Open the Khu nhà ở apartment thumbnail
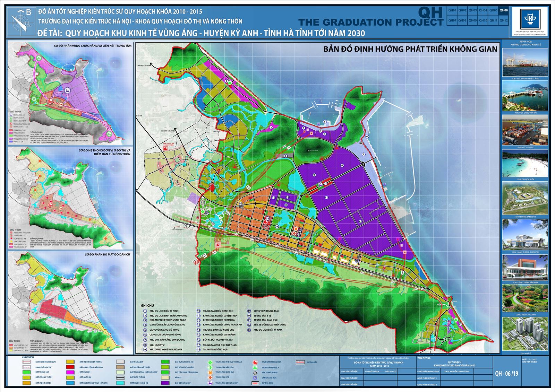Screen dimensions: 555x392 525,334
